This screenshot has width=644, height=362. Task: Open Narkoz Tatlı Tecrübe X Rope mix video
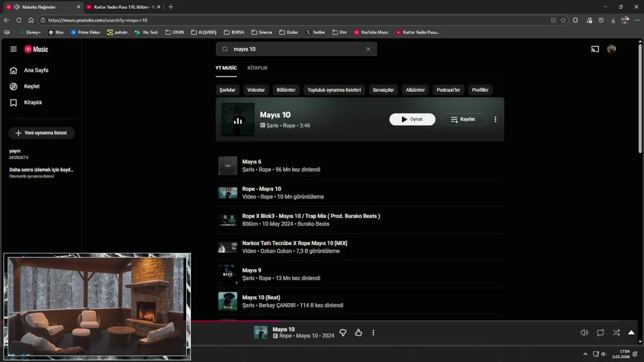point(360,247)
